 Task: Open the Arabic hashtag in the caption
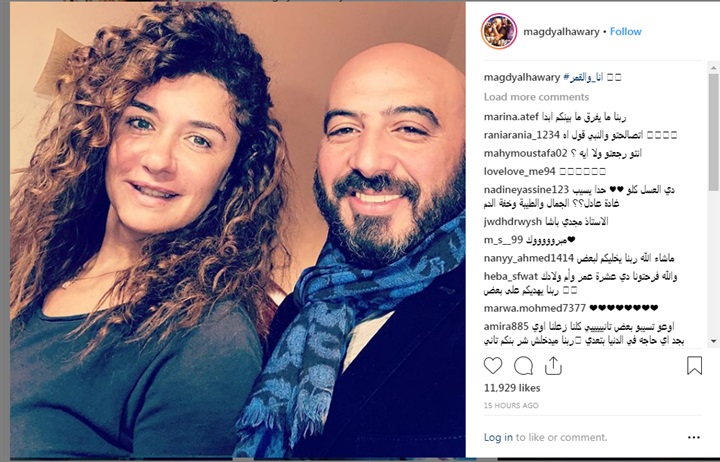point(583,78)
